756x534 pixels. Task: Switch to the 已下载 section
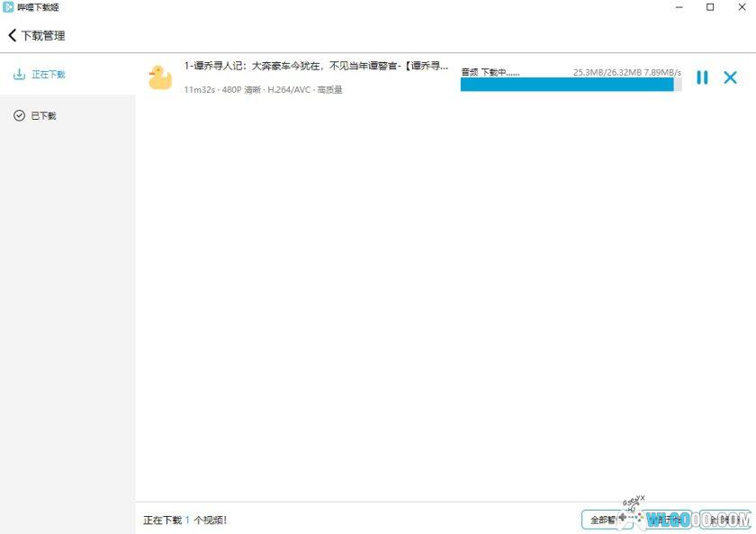coord(41,115)
